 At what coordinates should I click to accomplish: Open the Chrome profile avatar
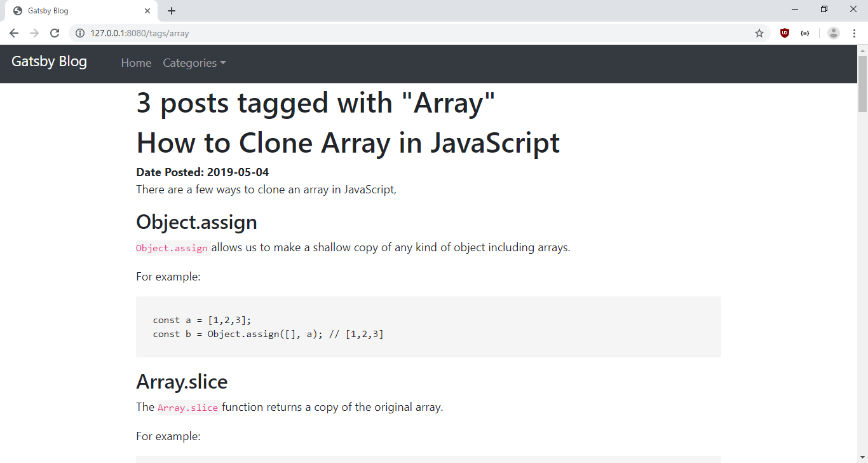(834, 33)
